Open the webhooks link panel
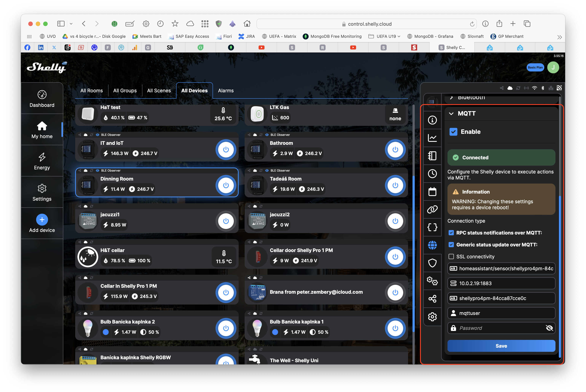Viewport: 586px width, 392px height. pyautogui.click(x=432, y=209)
